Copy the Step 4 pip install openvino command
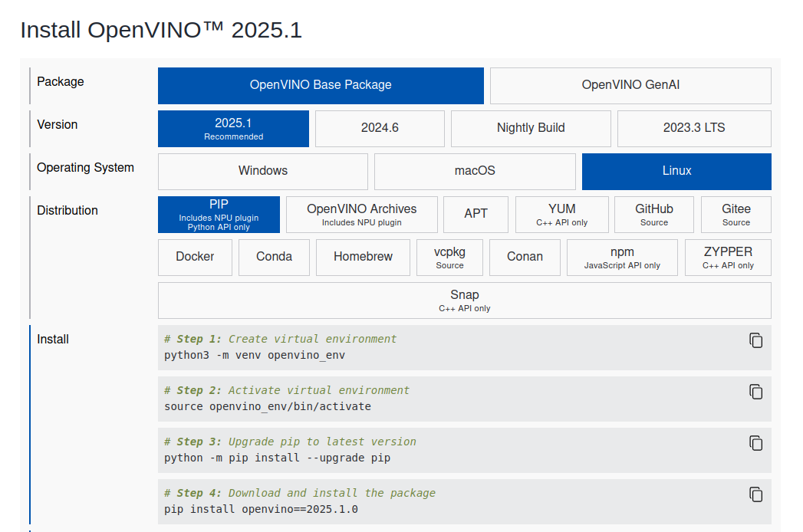 (756, 494)
